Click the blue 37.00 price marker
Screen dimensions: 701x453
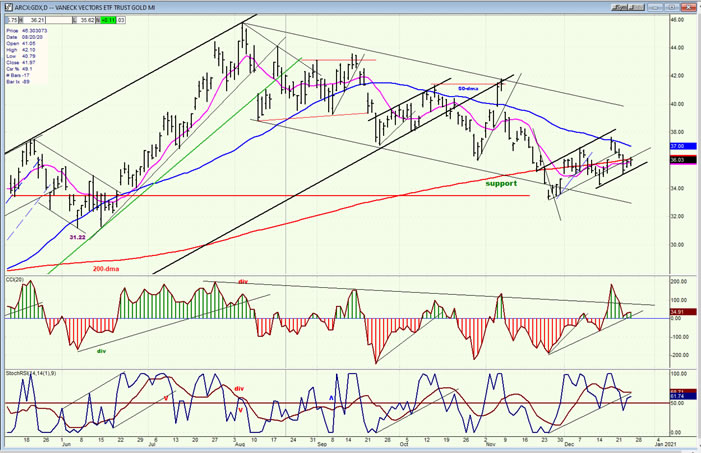pos(683,146)
